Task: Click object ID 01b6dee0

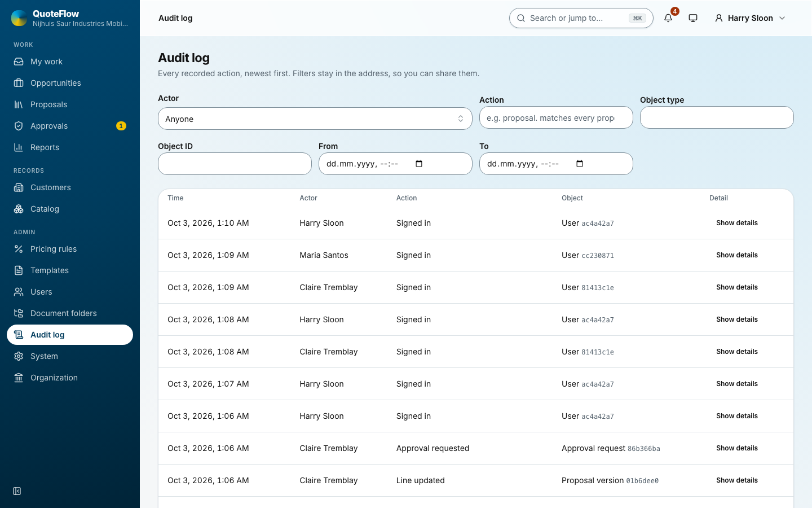Action: click(x=642, y=481)
